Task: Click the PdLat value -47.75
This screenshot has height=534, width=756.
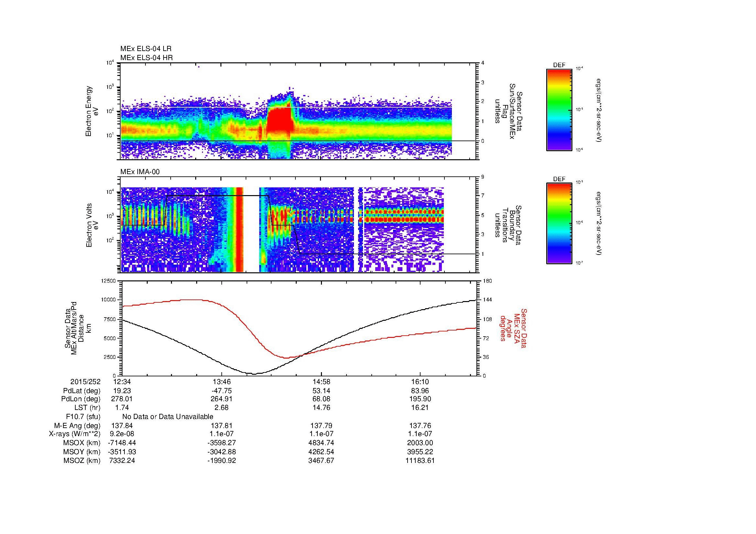Action: (222, 391)
